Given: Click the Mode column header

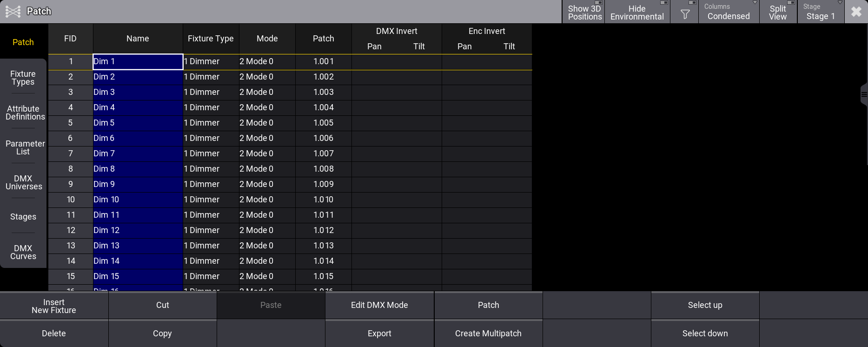Looking at the screenshot, I should coord(267,39).
